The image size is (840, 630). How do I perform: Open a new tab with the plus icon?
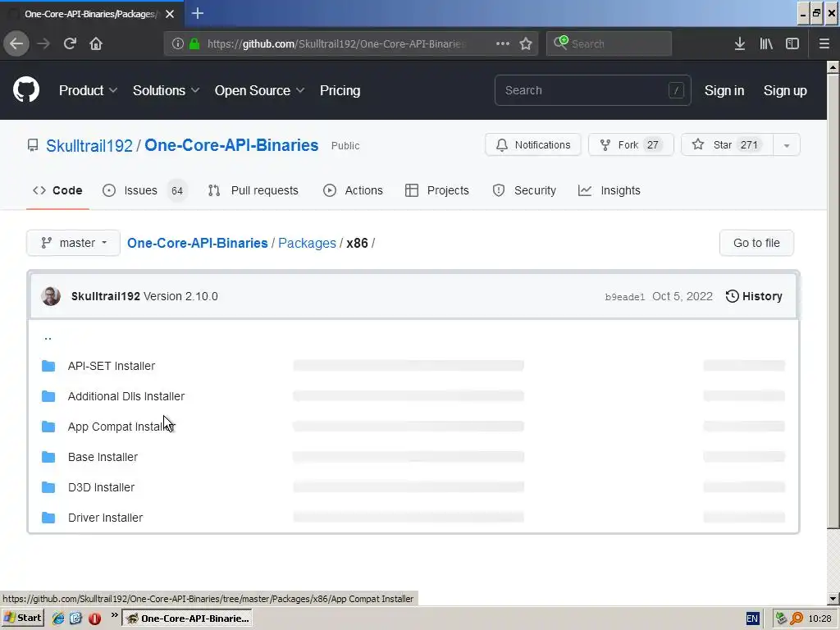point(198,13)
